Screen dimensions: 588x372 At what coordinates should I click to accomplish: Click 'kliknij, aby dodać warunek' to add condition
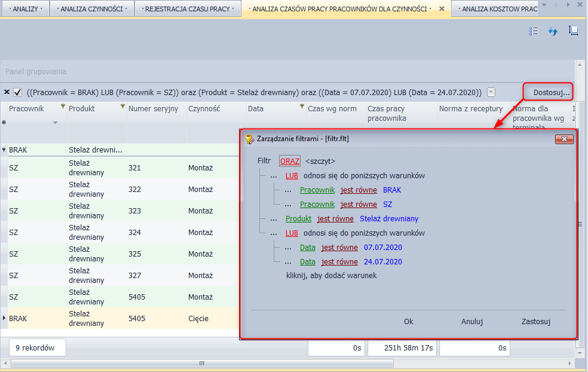click(331, 276)
